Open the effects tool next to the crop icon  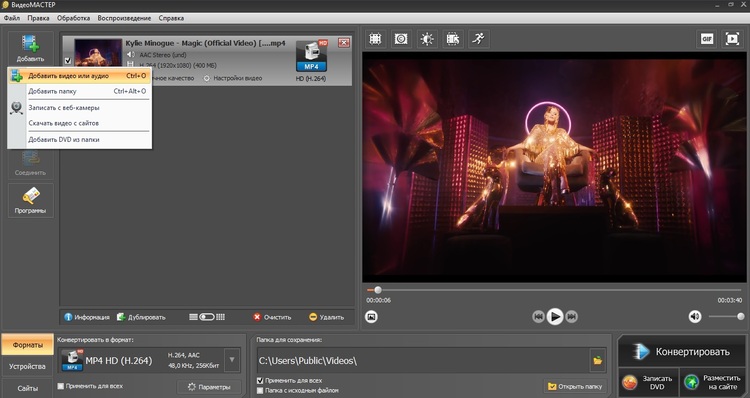pyautogui.click(x=401, y=39)
